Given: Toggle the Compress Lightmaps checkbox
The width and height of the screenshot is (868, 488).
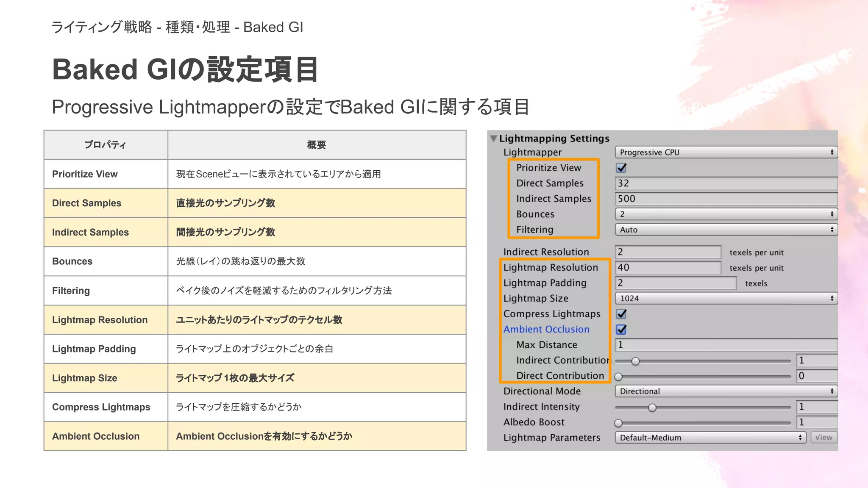Looking at the screenshot, I should click(x=621, y=314).
